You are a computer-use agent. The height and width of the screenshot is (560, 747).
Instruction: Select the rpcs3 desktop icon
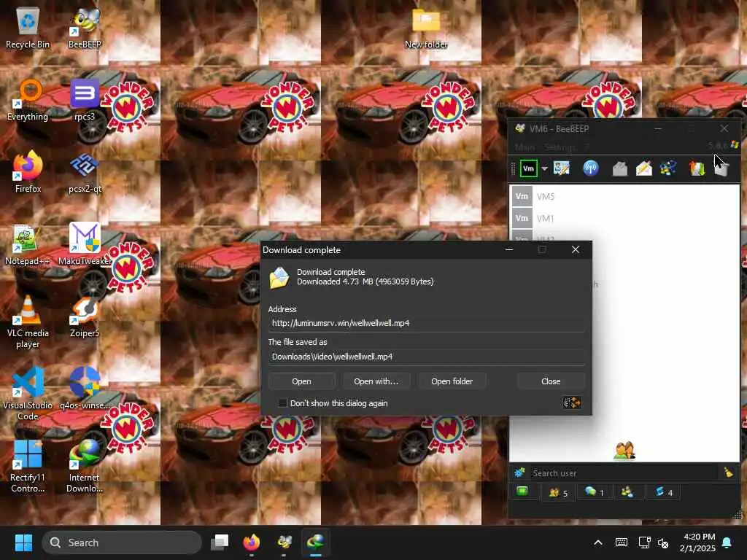point(85,100)
